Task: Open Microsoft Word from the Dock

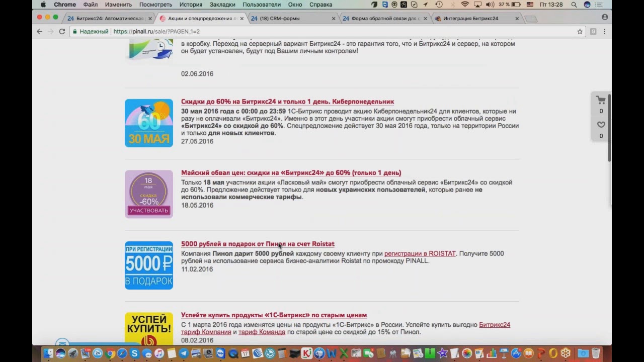Action: 332,353
